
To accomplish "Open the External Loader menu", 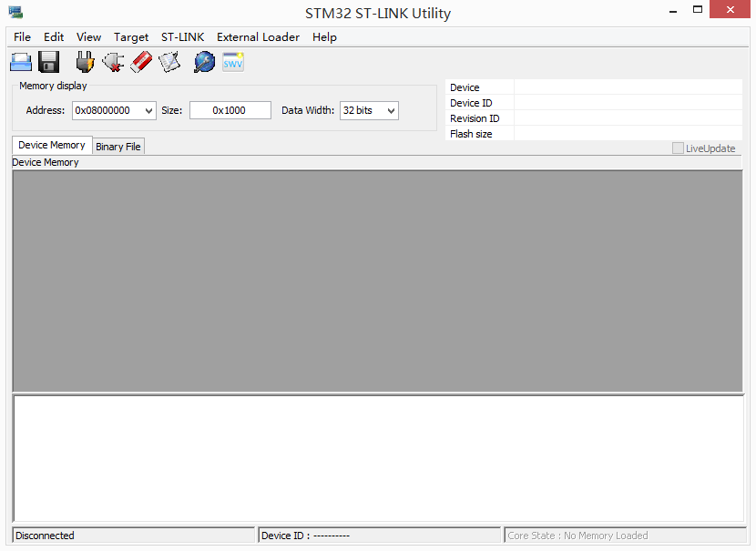I will tap(258, 37).
